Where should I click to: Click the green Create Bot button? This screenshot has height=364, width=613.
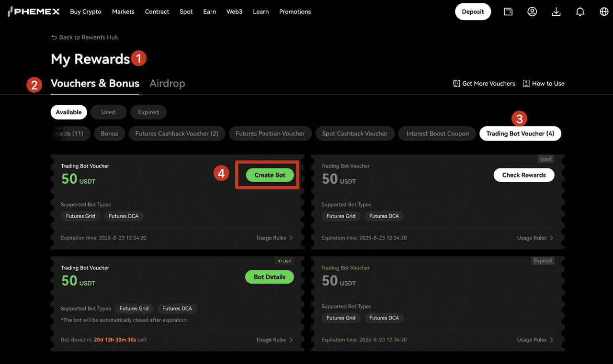(270, 175)
